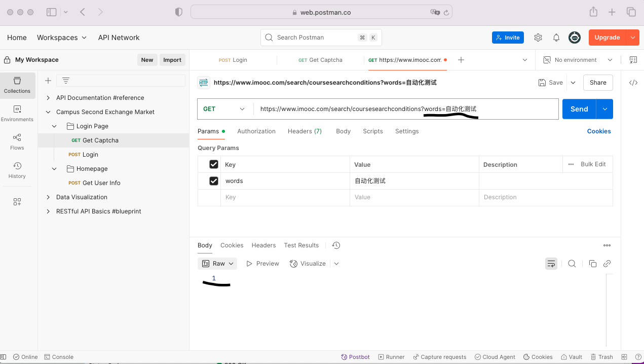Screen dimensions: 644x364
Task: Open the Visualize options dropdown arrow
Action: 336,264
